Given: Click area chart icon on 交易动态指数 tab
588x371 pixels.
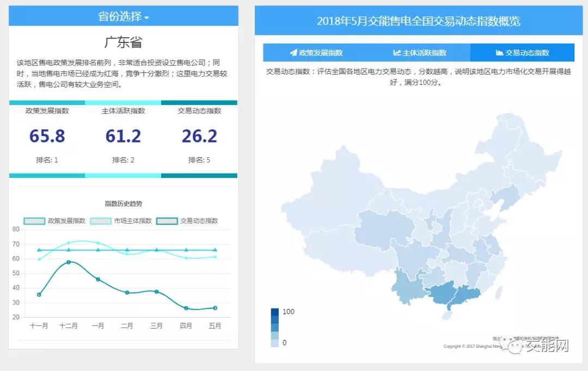Looking at the screenshot, I should (499, 53).
